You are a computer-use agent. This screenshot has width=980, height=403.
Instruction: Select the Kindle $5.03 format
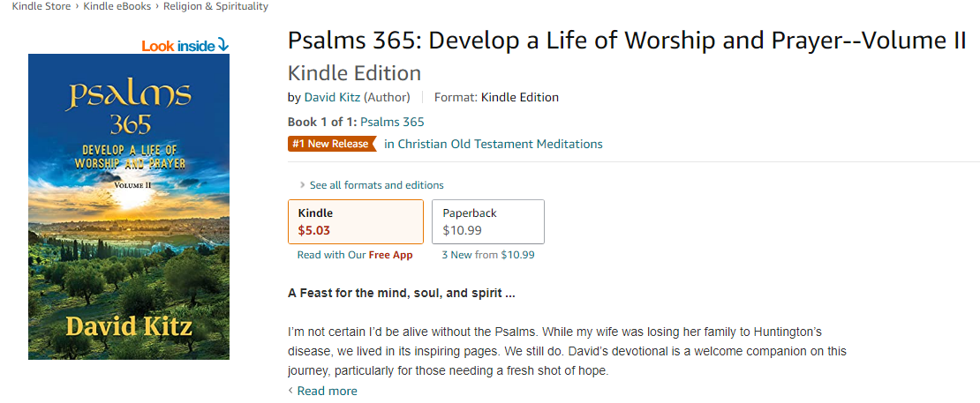[355, 221]
